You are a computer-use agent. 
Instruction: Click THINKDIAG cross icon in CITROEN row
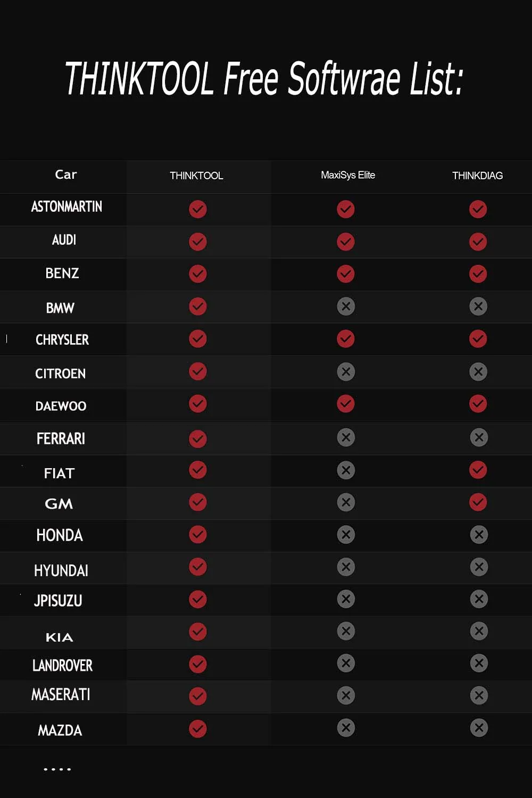[478, 371]
